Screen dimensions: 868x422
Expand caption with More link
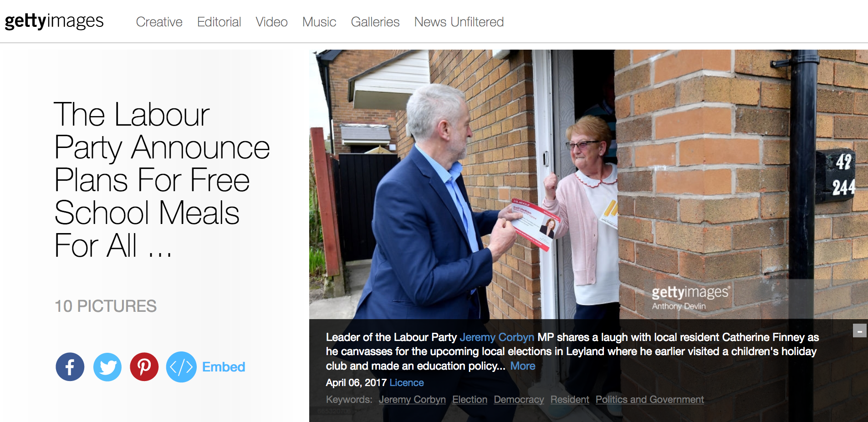click(x=522, y=366)
